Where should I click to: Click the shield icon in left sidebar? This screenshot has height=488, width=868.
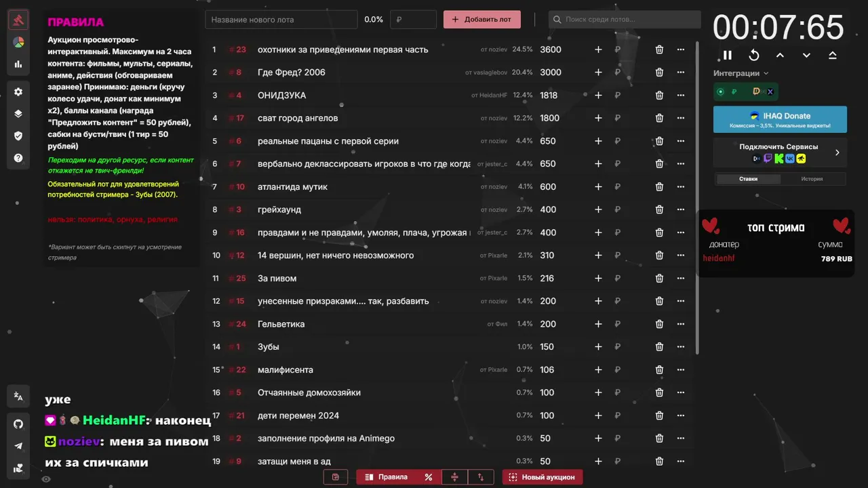18,136
